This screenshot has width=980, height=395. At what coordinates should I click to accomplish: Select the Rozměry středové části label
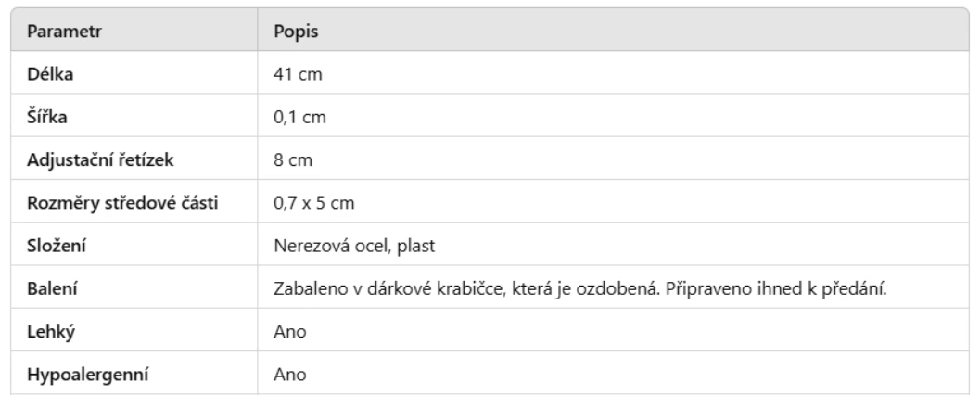(122, 203)
